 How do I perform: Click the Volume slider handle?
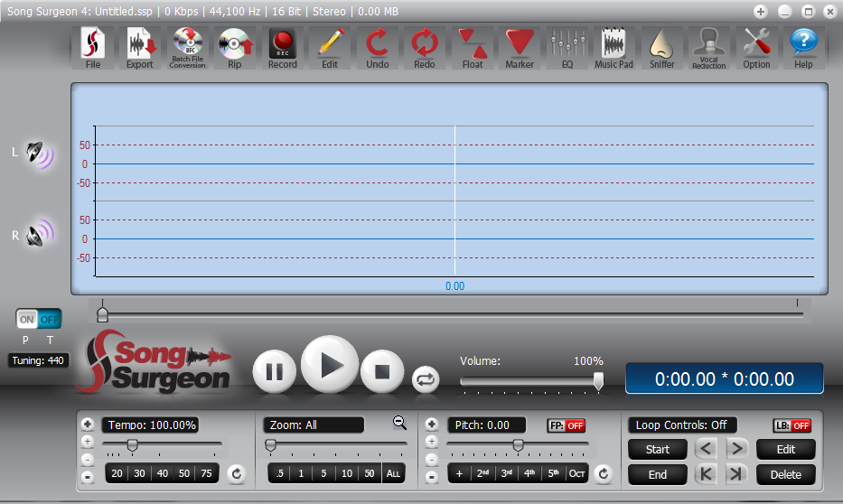[598, 381]
